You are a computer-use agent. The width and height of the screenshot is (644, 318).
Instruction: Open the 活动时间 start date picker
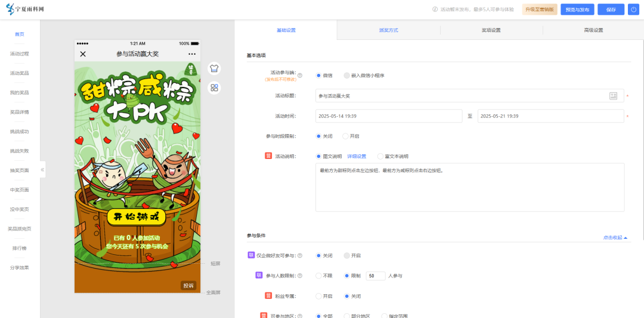(389, 116)
